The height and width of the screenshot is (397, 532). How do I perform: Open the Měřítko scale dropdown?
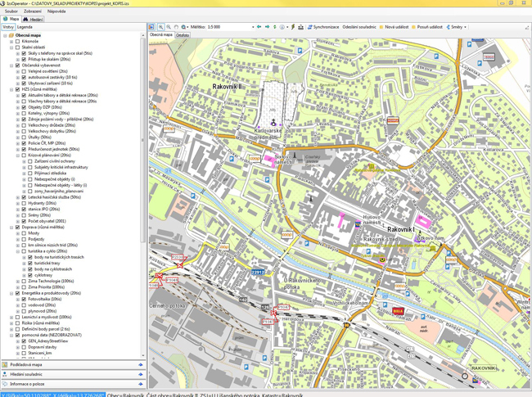click(x=253, y=27)
